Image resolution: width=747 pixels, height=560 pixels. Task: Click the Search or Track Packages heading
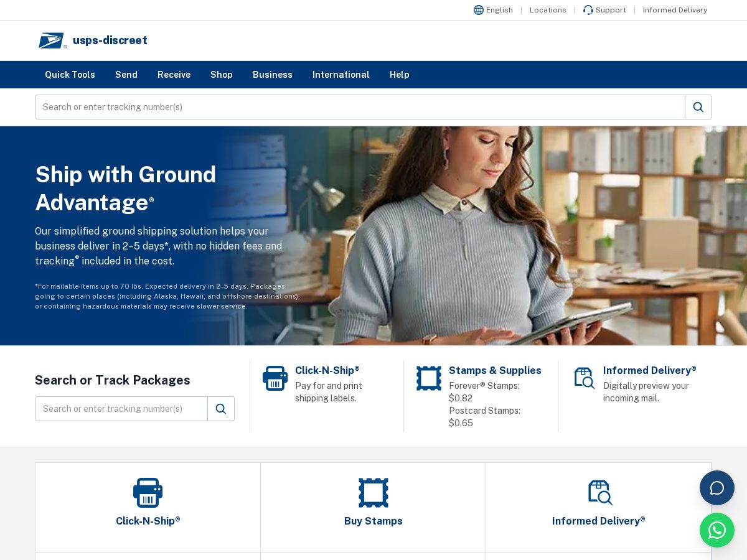113,380
